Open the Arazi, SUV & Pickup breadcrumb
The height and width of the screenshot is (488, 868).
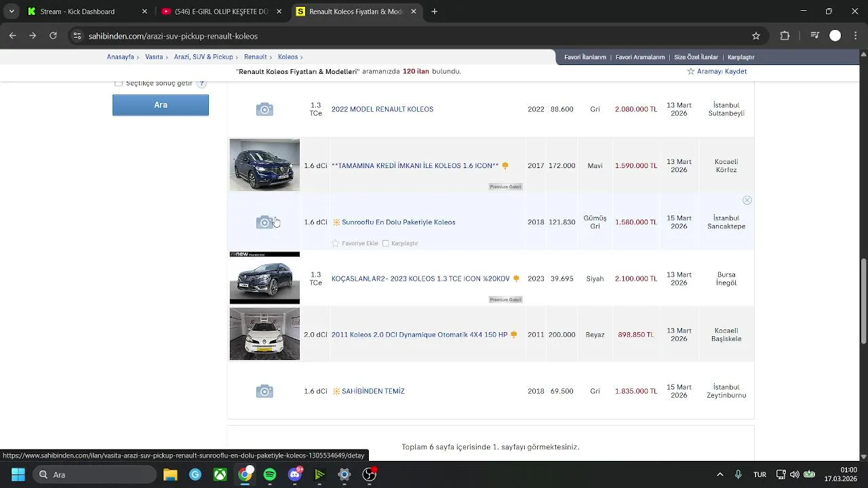click(203, 57)
